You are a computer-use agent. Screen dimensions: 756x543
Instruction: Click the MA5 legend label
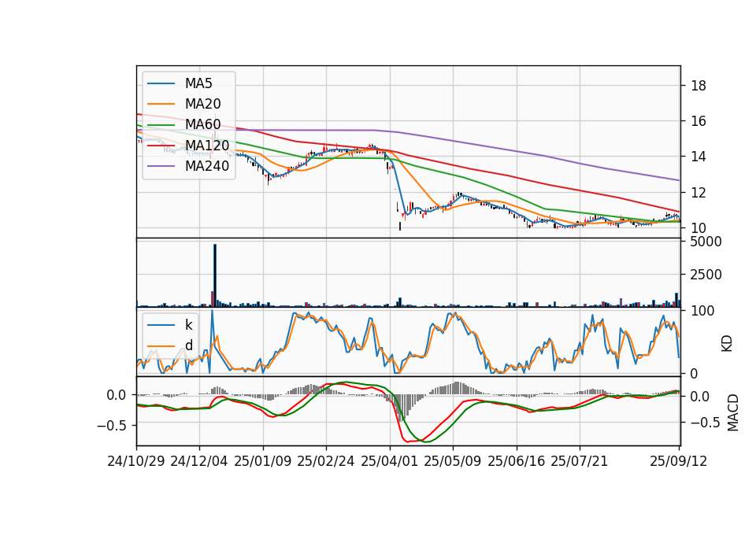tap(198, 83)
